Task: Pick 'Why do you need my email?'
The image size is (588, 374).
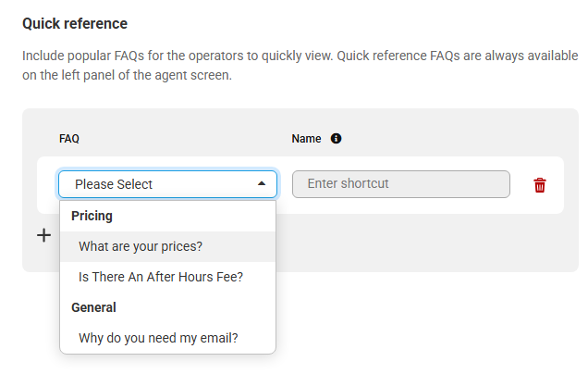Action: 158,338
